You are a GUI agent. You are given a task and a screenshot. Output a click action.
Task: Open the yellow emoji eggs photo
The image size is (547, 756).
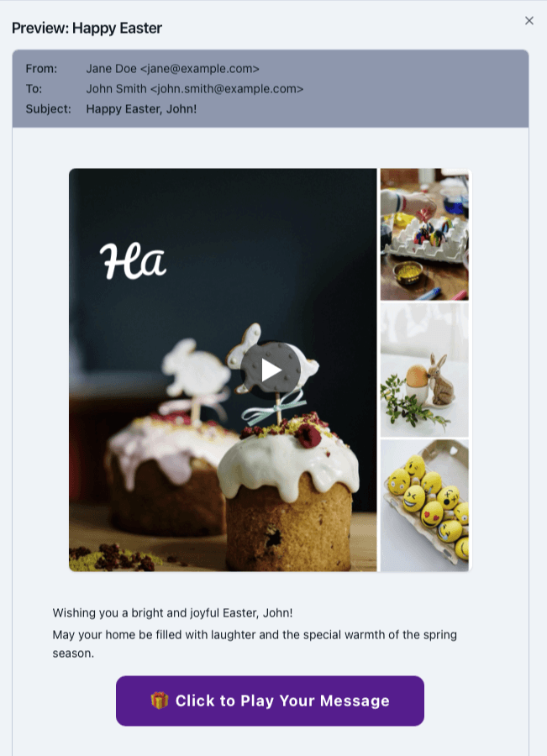tap(424, 506)
